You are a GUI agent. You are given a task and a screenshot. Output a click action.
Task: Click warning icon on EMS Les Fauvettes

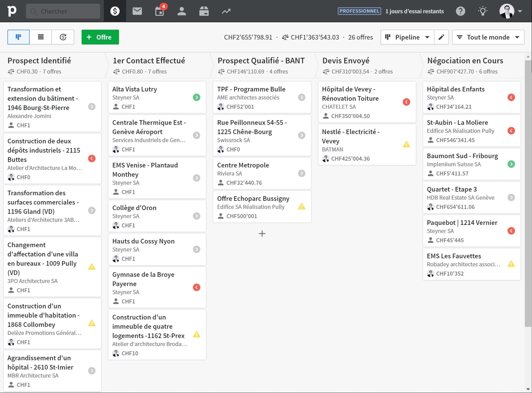pyautogui.click(x=511, y=264)
